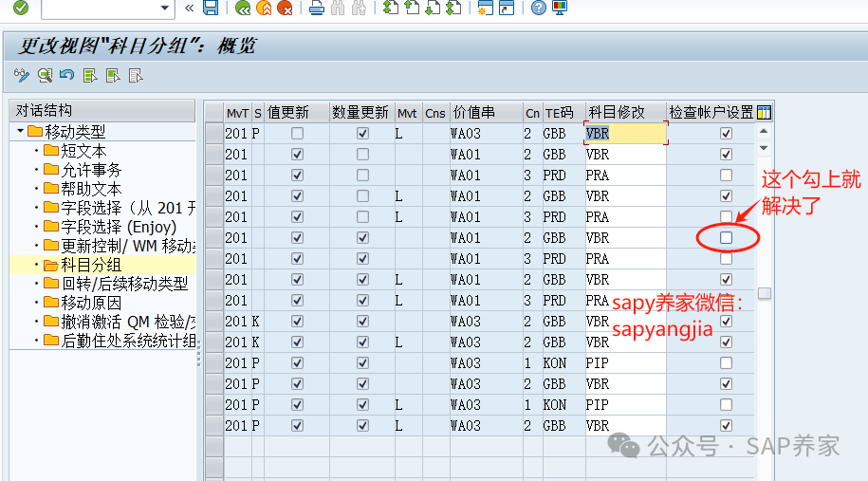This screenshot has height=481, width=868.
Task: Click the 值更新 column header
Action: pyautogui.click(x=297, y=112)
